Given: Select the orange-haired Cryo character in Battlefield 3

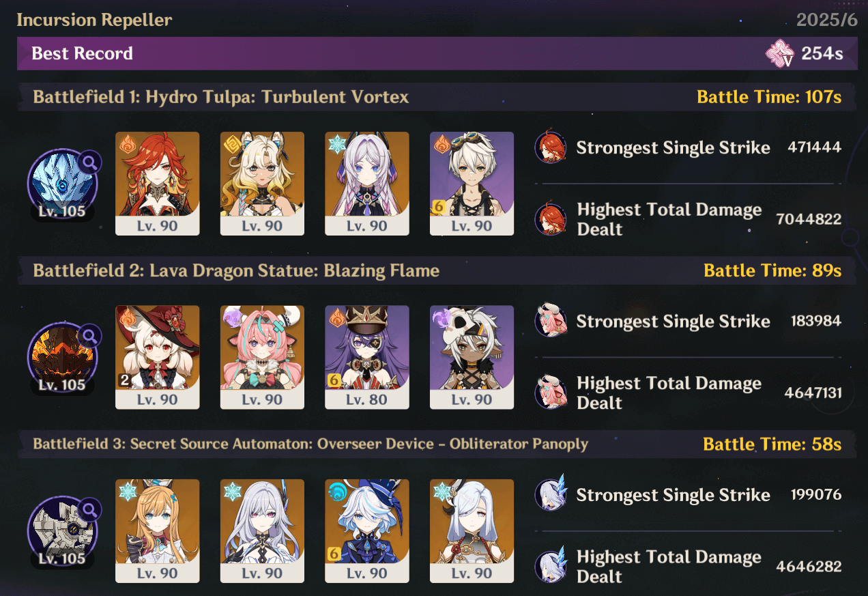Looking at the screenshot, I should 158,530.
